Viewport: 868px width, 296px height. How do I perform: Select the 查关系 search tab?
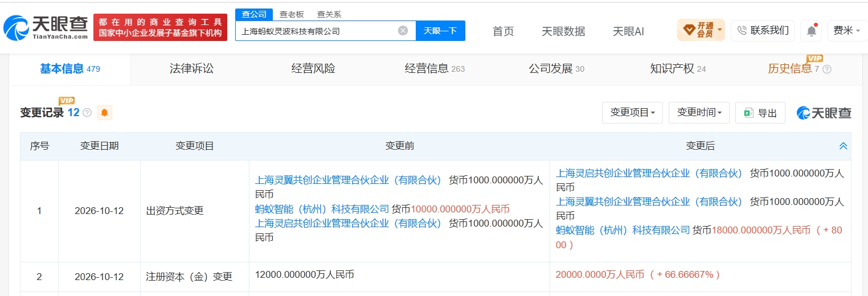click(x=329, y=14)
